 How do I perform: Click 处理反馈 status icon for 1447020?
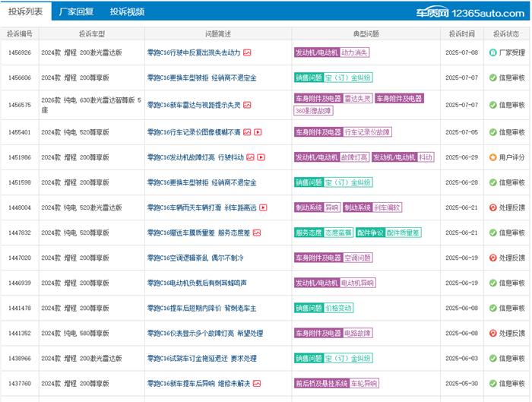point(493,258)
